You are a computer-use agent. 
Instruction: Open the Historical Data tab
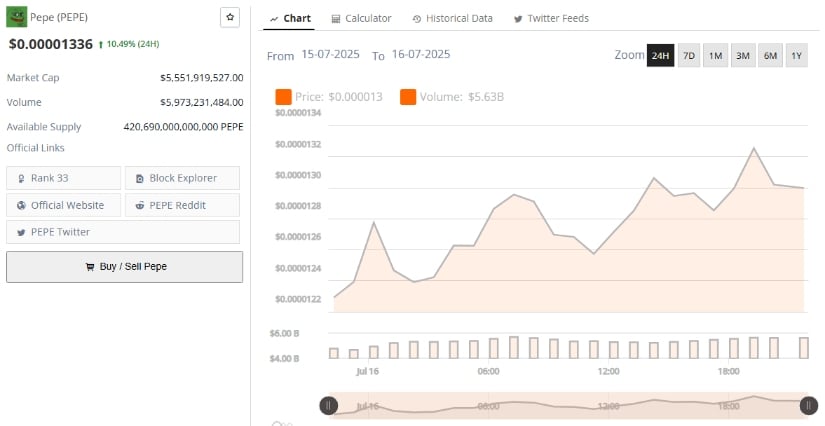[452, 18]
